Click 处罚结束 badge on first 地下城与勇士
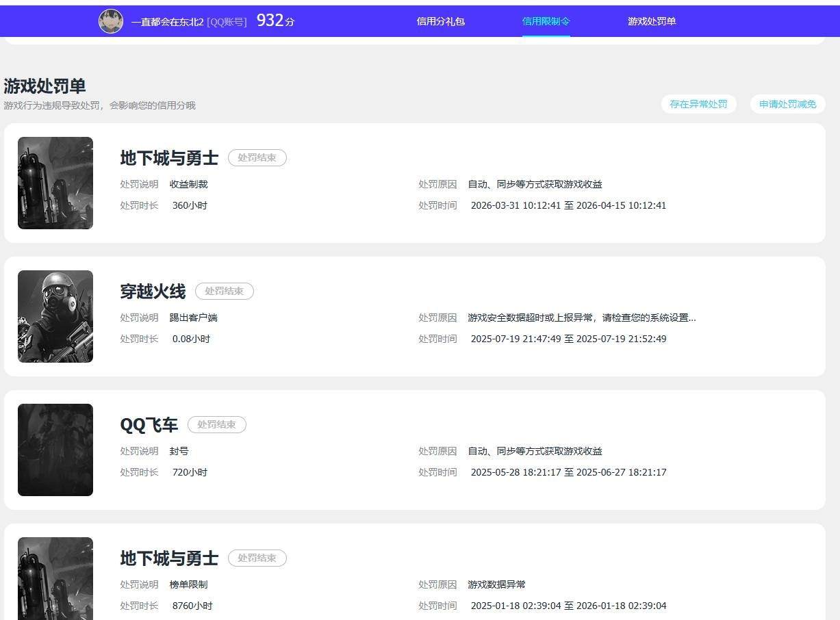 (257, 157)
